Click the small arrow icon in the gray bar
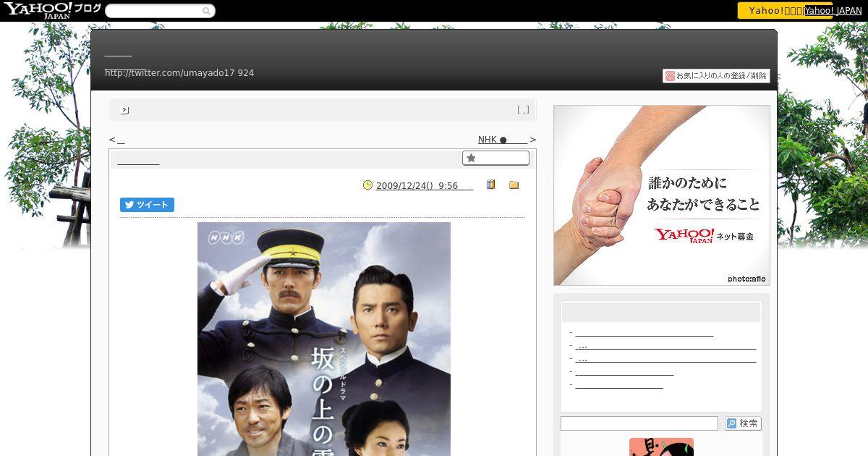868x456 pixels. coord(124,110)
